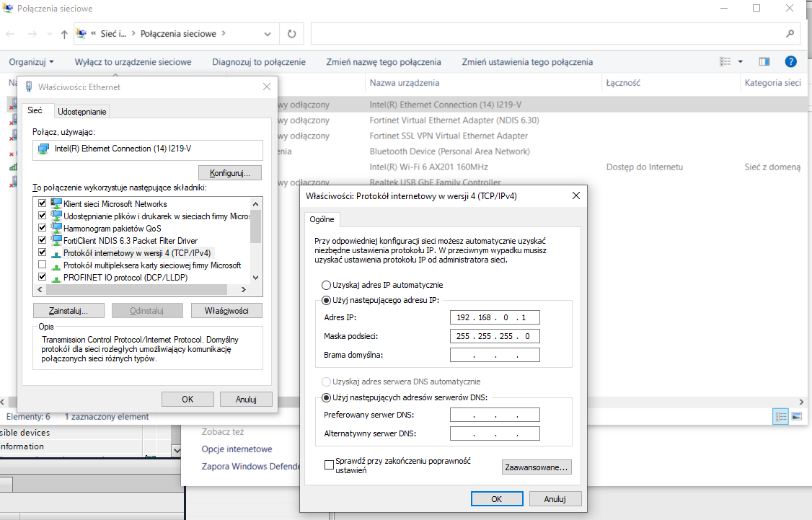
Task: Enable Protokół multipleksera karty sieciowej checkbox
Action: point(43,265)
